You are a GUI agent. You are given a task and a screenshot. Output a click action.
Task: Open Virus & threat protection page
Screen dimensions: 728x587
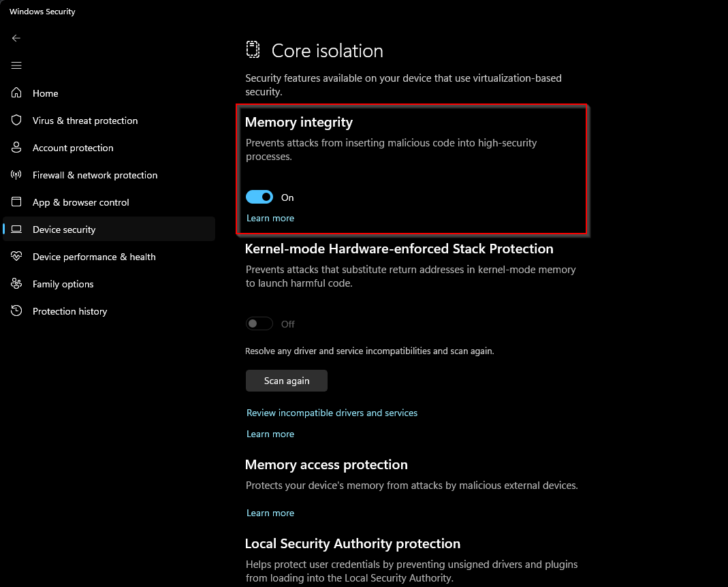click(85, 121)
